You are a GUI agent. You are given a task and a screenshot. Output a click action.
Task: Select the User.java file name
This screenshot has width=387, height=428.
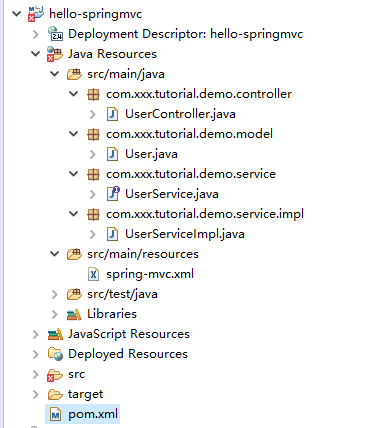pyautogui.click(x=151, y=154)
